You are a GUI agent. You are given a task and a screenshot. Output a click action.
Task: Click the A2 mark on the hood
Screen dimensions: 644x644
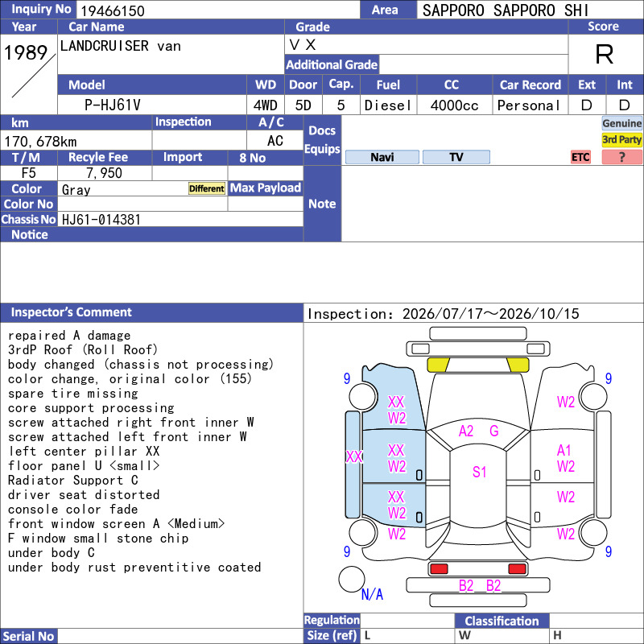[466, 431]
